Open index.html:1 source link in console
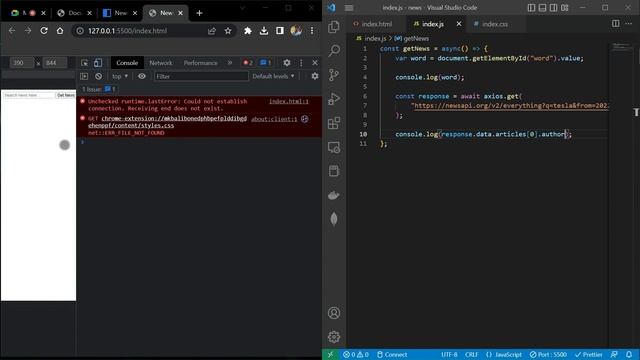The image size is (640, 360). tap(289, 101)
